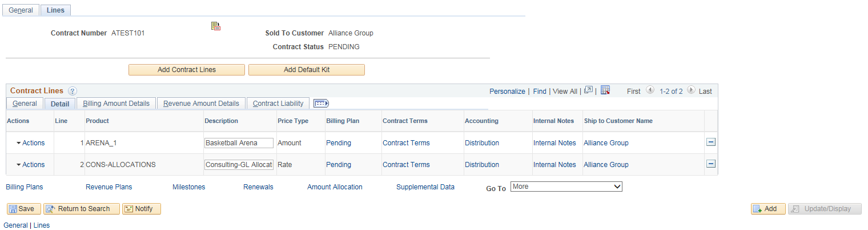Click the Save button
This screenshot has width=868, height=230.
pos(23,209)
